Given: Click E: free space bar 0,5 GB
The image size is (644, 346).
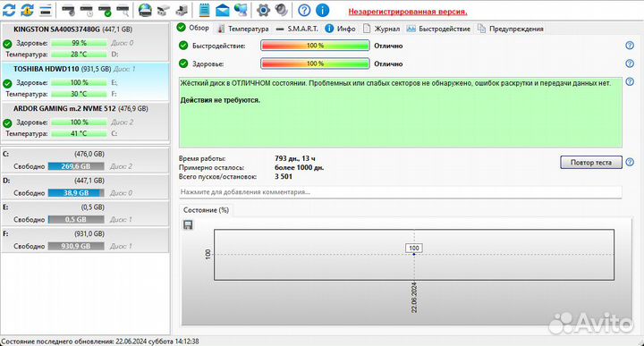Looking at the screenshot, I should tap(76, 220).
